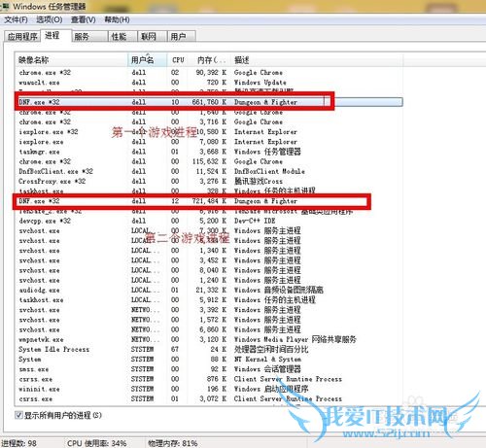Sort by CPU column header
This screenshot has height=448, width=486.
[x=178, y=60]
